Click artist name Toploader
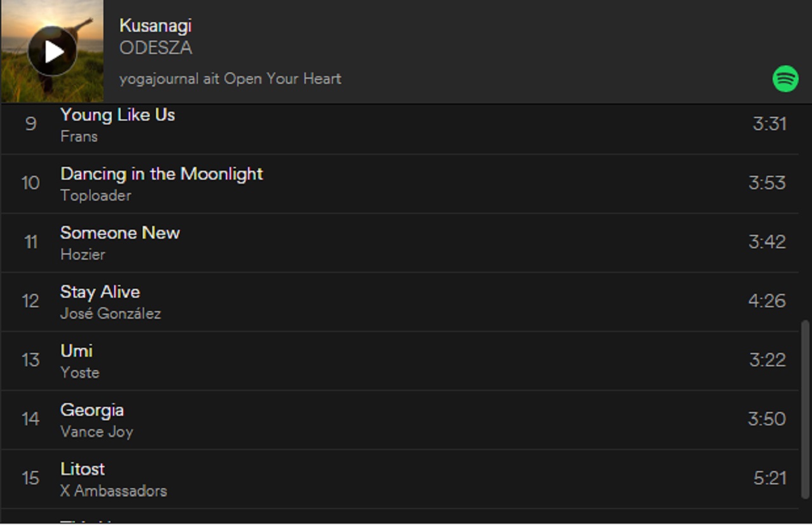Viewport: 812px width, 525px height. click(96, 196)
